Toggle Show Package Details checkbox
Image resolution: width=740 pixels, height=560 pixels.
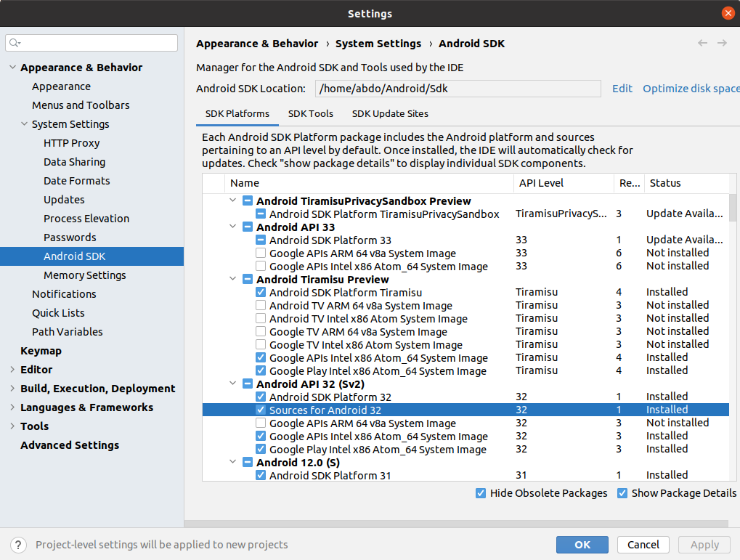point(622,493)
